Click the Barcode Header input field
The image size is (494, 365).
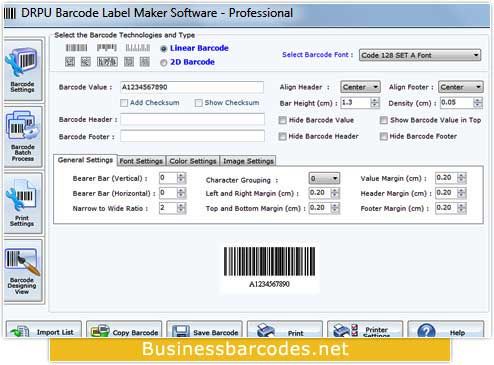tap(192, 119)
